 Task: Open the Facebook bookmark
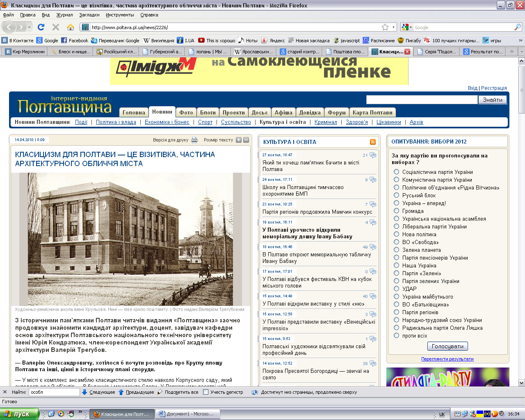[75, 41]
